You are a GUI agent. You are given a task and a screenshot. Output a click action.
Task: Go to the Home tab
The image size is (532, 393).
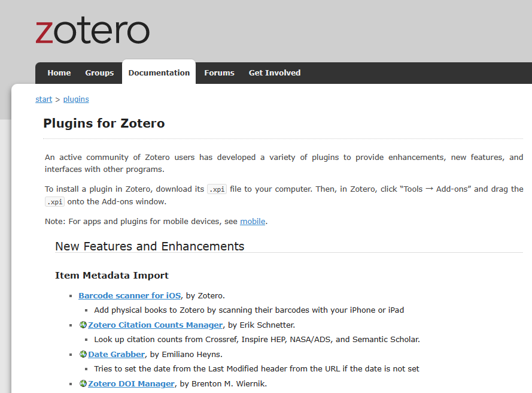coord(59,73)
